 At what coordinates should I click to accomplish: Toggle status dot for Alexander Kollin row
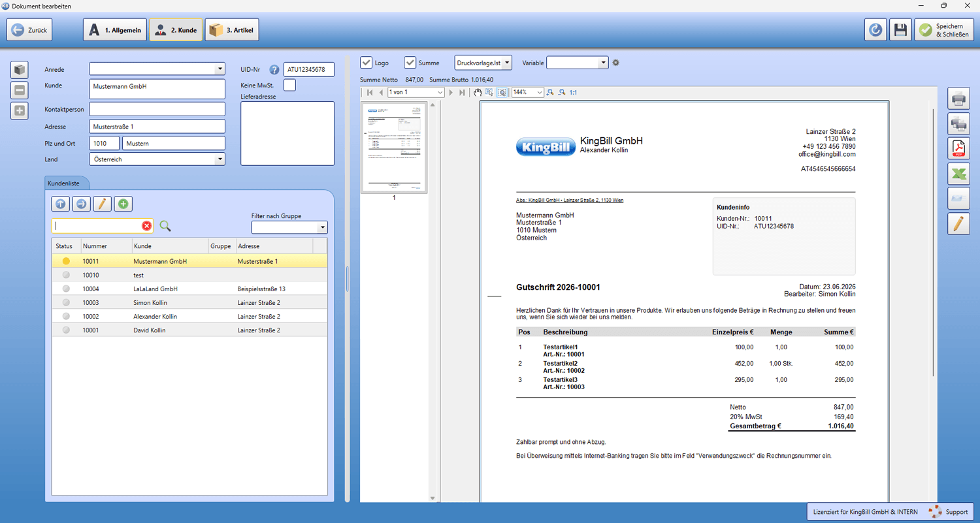click(65, 317)
